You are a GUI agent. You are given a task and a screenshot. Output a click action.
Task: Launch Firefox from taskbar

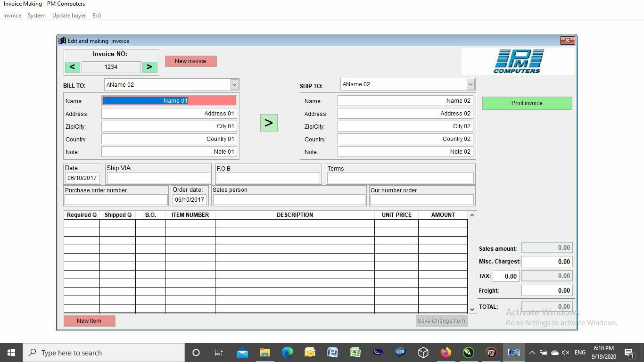click(446, 353)
